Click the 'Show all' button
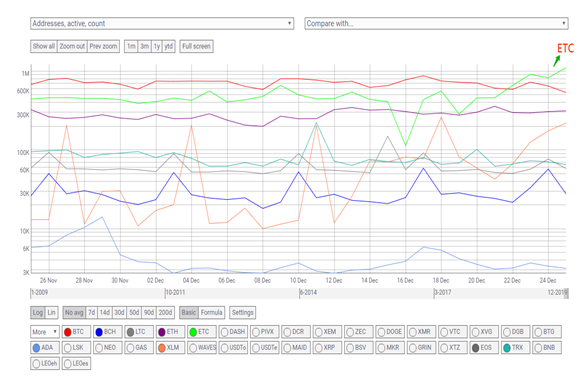580x377 pixels. [x=44, y=47]
